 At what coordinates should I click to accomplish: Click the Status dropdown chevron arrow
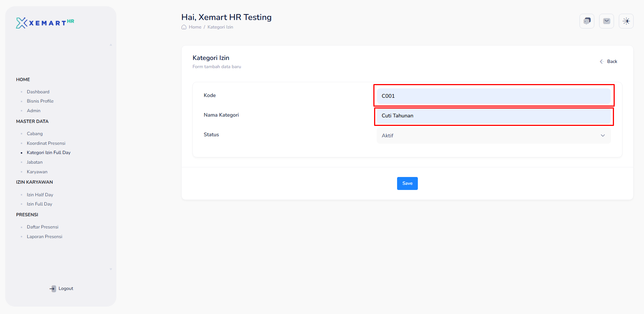(x=602, y=136)
